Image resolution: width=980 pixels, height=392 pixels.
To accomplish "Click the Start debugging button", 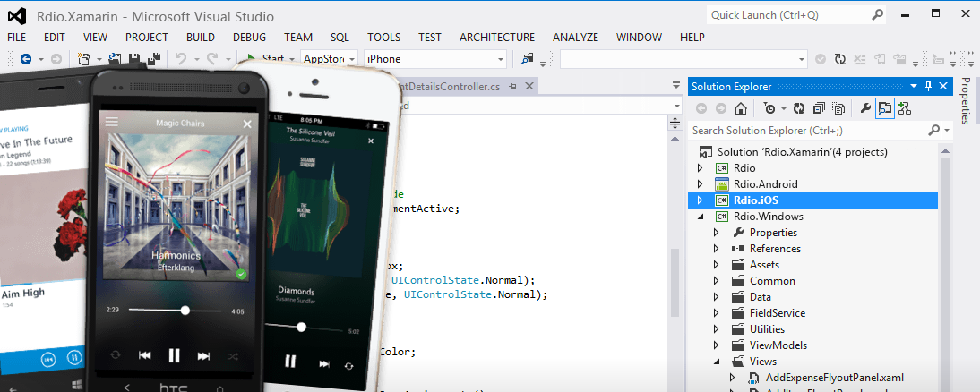I will click(266, 59).
